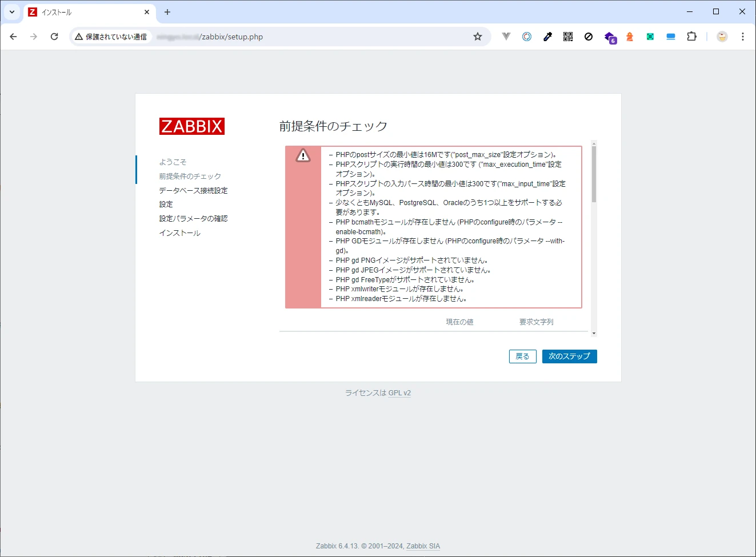Open the Extensions puzzle piece menu

tap(691, 37)
